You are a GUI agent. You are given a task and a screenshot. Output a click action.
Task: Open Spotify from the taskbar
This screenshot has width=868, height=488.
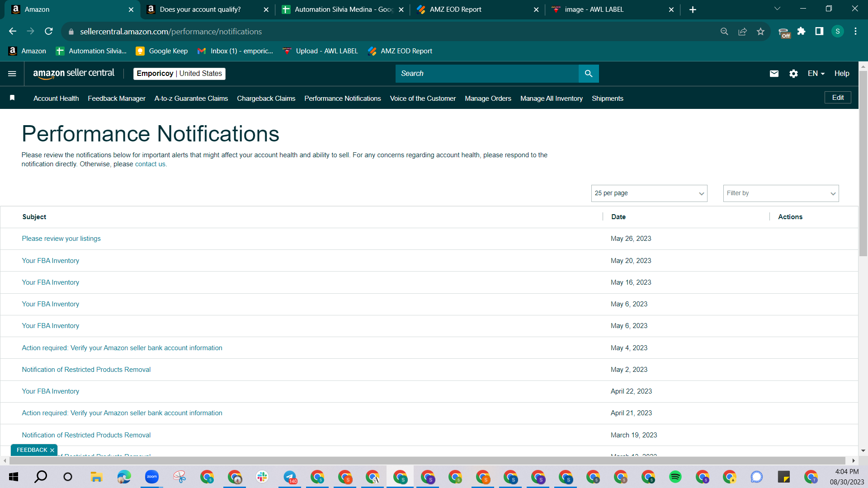675,477
